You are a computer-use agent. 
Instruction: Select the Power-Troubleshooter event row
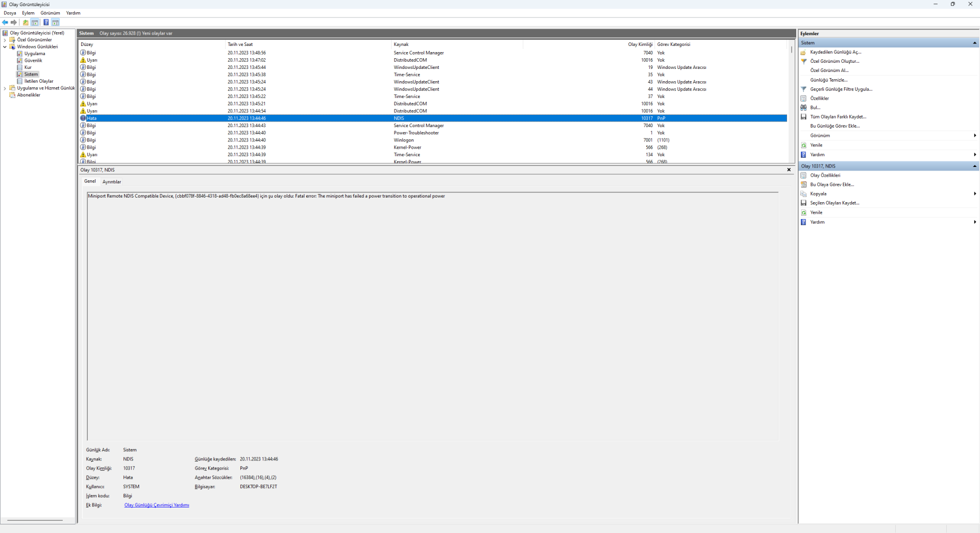click(433, 133)
